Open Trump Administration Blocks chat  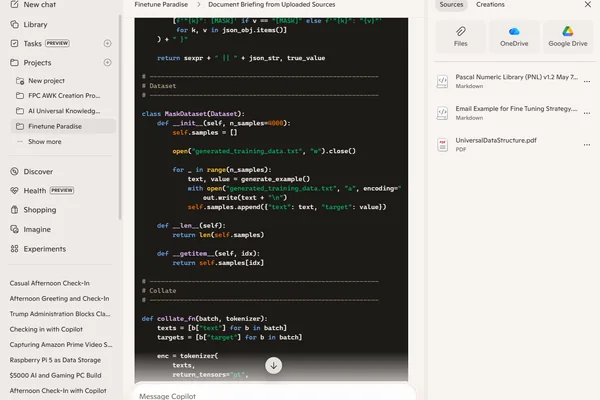click(60, 314)
